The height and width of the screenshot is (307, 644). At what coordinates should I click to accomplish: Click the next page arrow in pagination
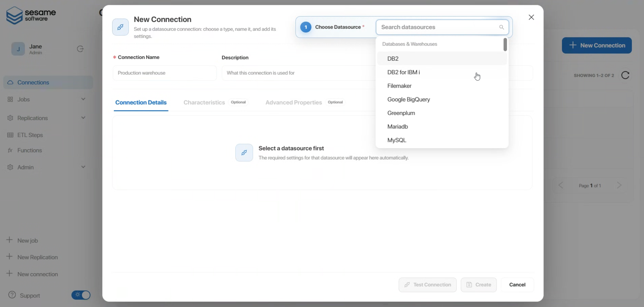click(619, 185)
